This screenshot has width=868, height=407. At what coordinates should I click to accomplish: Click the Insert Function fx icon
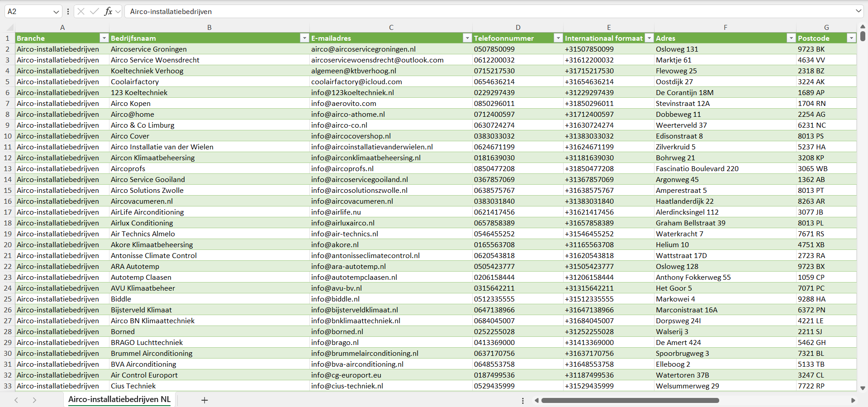[x=108, y=11]
